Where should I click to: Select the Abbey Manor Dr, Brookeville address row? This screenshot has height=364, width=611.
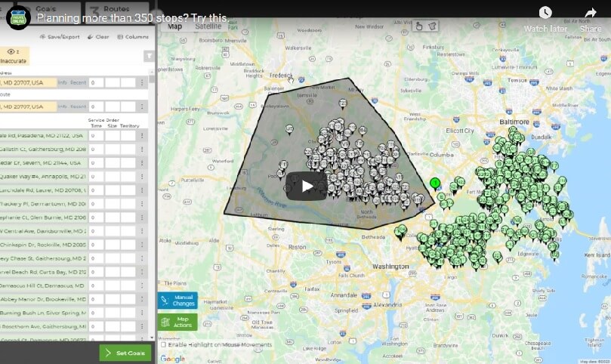[x=44, y=299]
